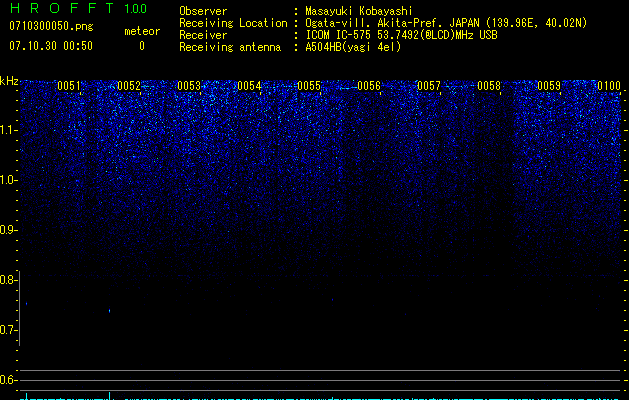
Task: Click the Ogata-vill. Akita-Pref. JAPAN location text
Action: 446,23
